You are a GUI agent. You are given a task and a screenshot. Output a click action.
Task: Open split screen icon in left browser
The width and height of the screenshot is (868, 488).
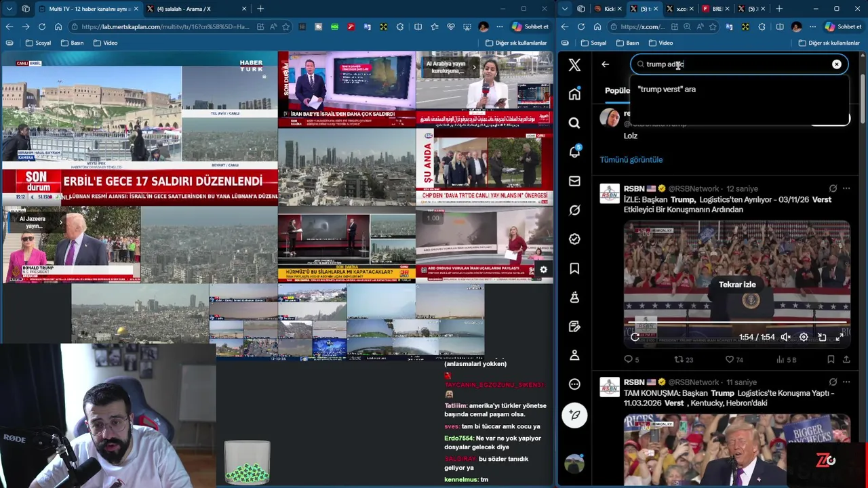tap(418, 26)
